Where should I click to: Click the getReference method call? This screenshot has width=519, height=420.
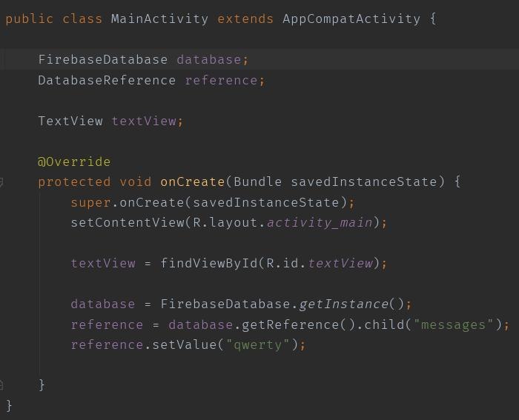(291, 324)
